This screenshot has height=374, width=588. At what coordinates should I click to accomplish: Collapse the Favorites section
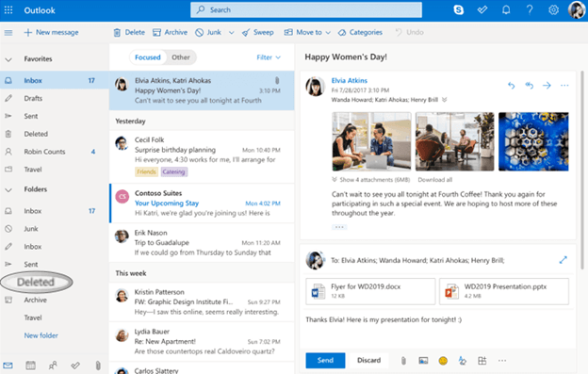(x=8, y=59)
